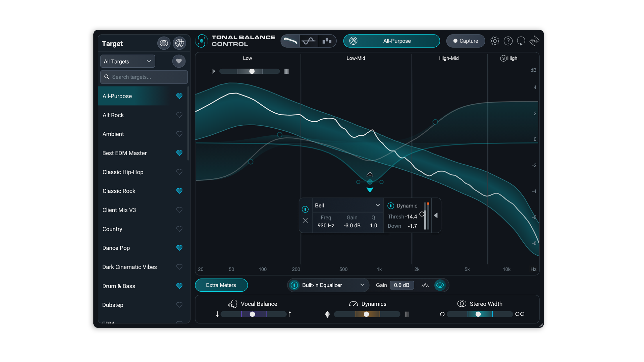Click the favorites heart filter button
The height and width of the screenshot is (362, 644).
pyautogui.click(x=179, y=61)
